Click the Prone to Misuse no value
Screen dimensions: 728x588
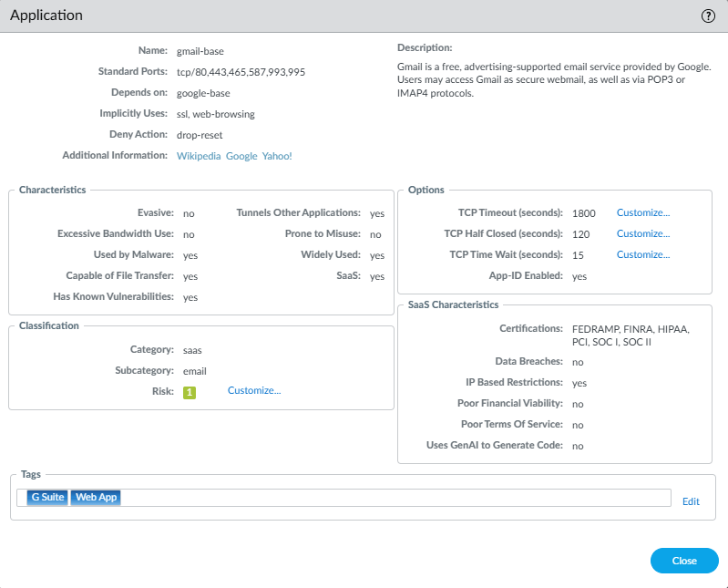pyautogui.click(x=375, y=234)
